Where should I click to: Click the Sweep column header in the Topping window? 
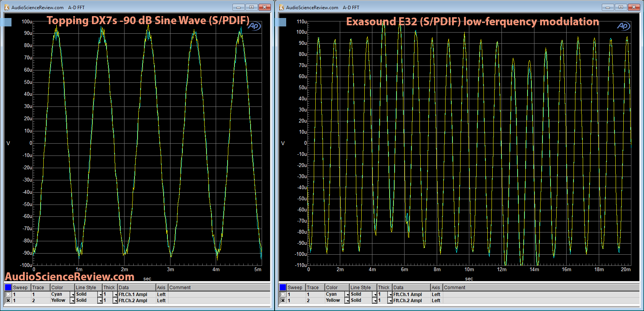pos(21,287)
